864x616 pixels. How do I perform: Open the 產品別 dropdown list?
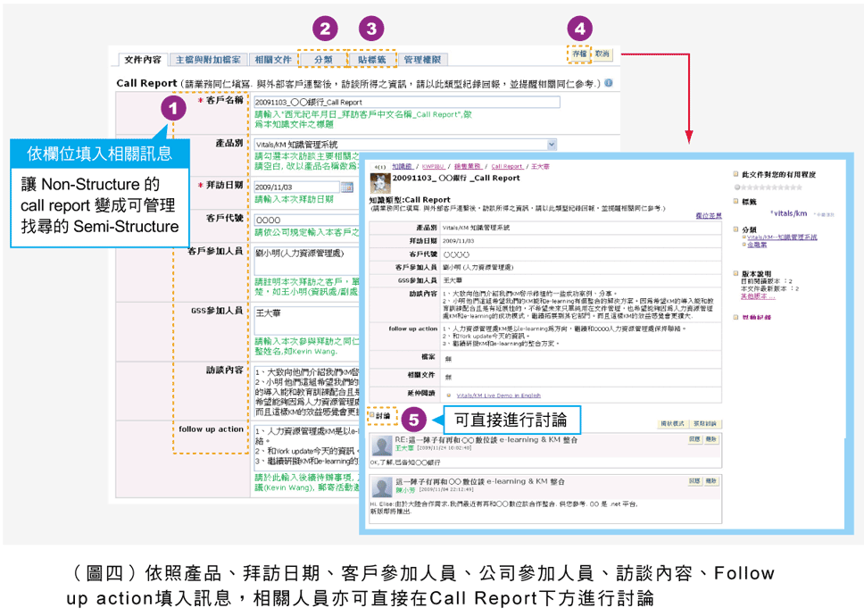point(551,144)
